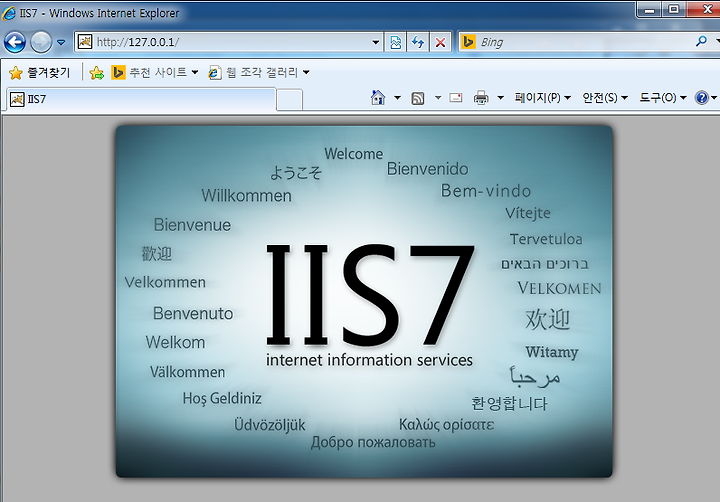This screenshot has height=502, width=720.
Task: Expand the Home button dropdown arrow
Action: coord(397,98)
